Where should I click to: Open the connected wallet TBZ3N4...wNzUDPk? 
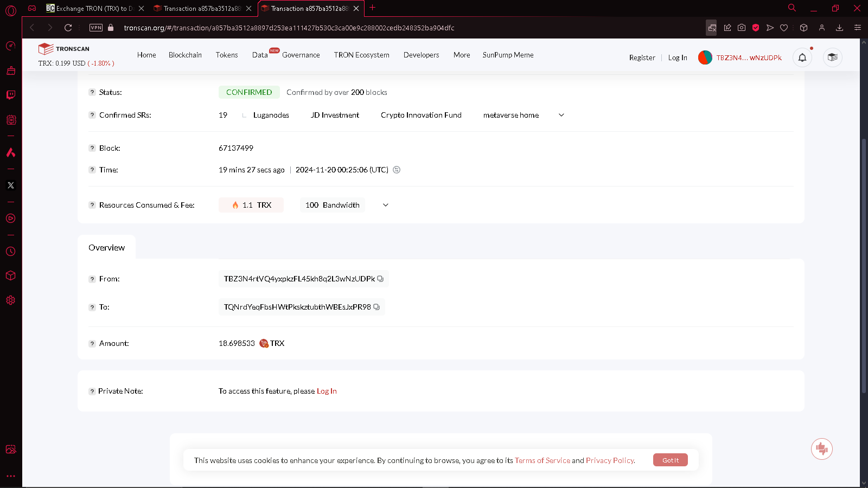[741, 57]
